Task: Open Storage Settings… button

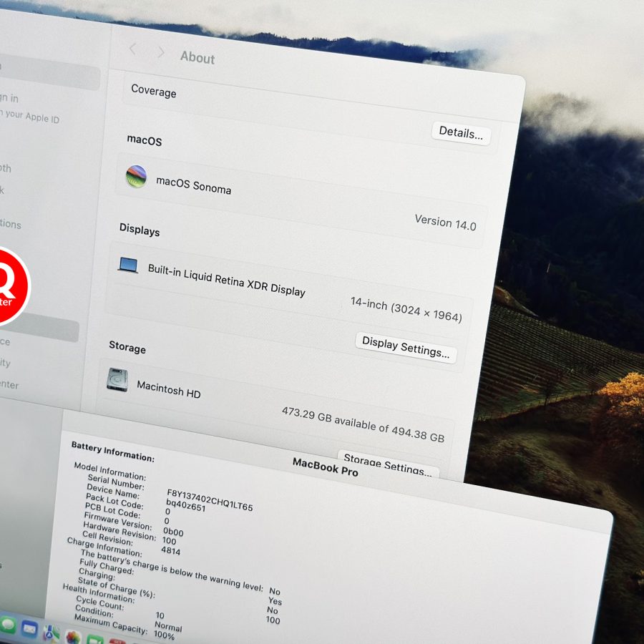Action: click(x=388, y=464)
